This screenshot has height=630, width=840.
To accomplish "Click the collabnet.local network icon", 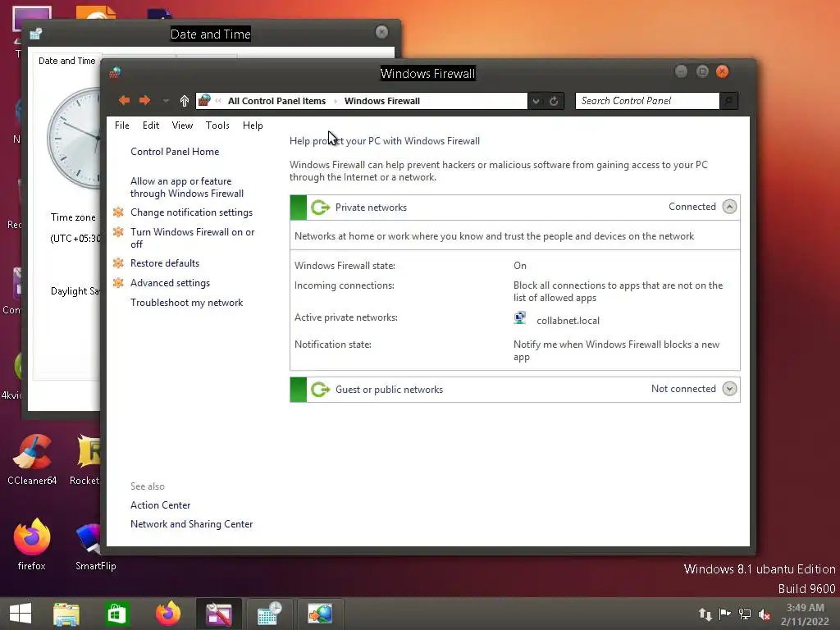I will click(519, 318).
